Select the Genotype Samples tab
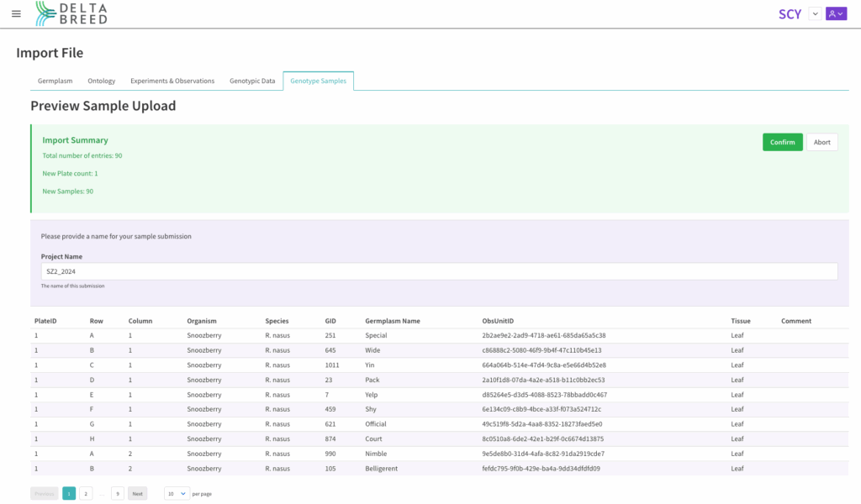Viewport: 861px width, 504px height. pos(318,81)
